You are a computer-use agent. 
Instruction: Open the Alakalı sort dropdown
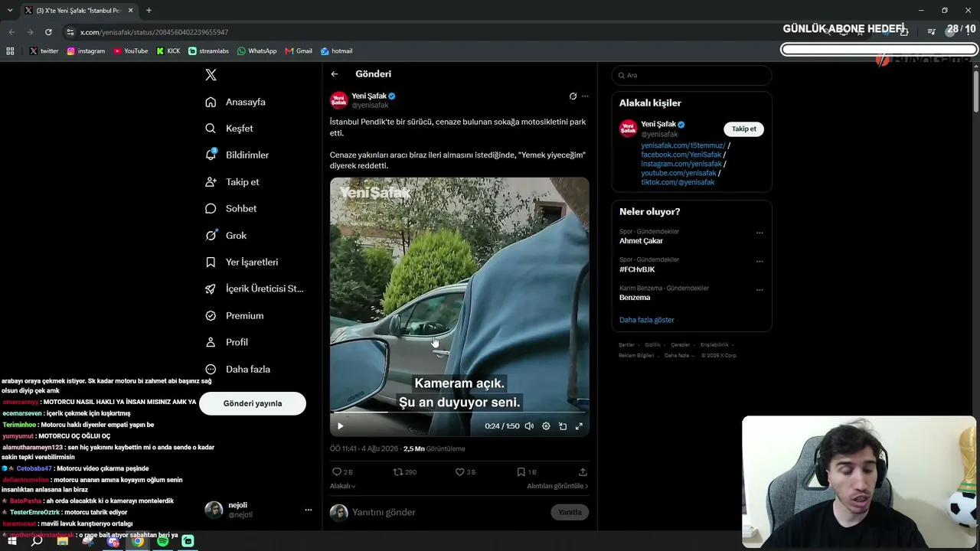[343, 486]
